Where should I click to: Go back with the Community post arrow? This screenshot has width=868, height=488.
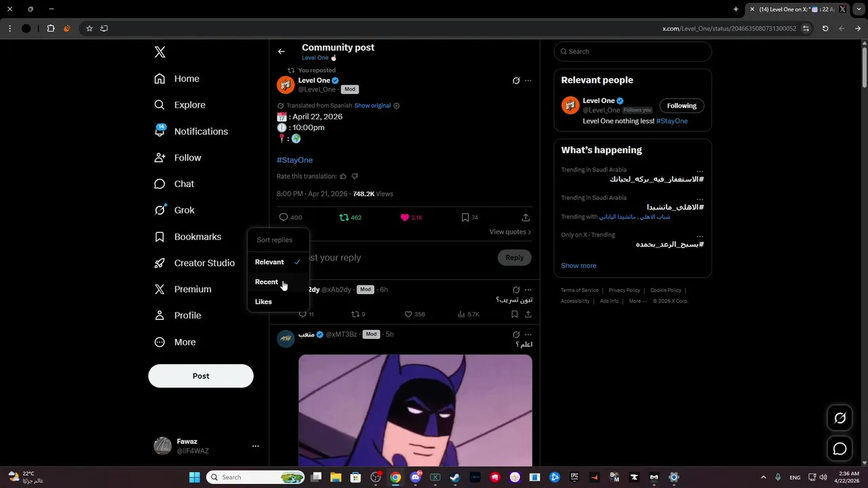(x=281, y=52)
